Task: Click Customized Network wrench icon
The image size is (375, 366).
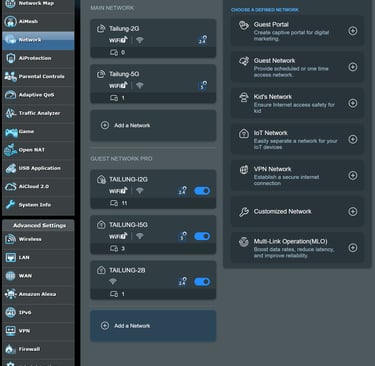Action: point(244,212)
